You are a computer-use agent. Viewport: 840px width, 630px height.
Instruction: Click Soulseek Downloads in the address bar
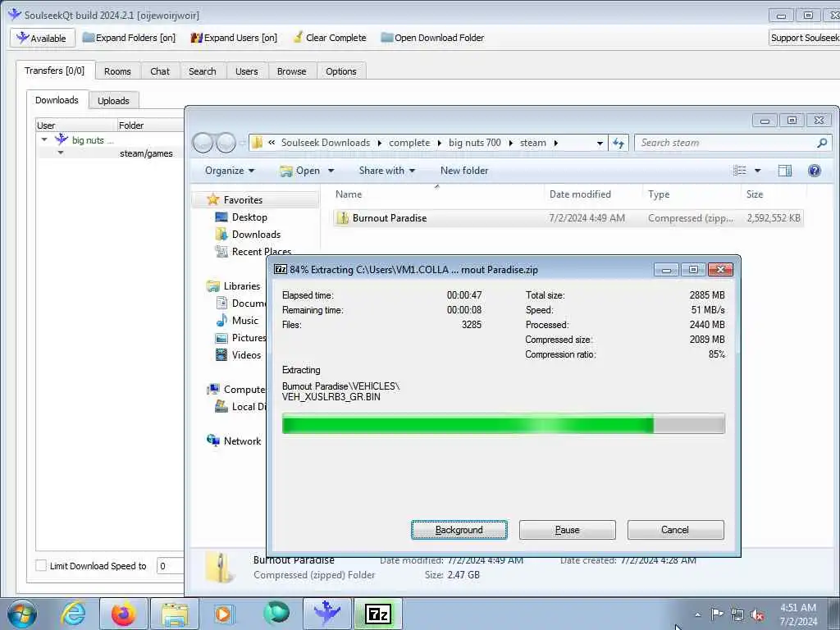(x=325, y=143)
